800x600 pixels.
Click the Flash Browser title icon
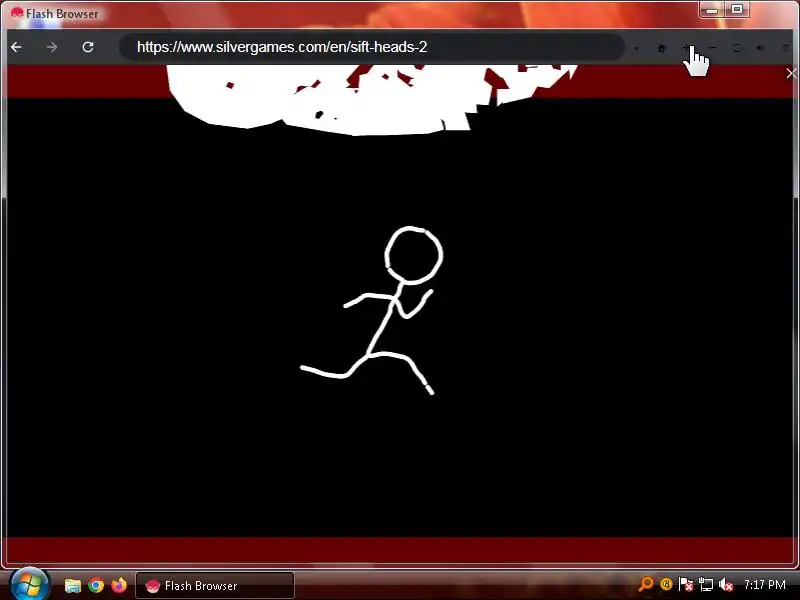pos(17,12)
